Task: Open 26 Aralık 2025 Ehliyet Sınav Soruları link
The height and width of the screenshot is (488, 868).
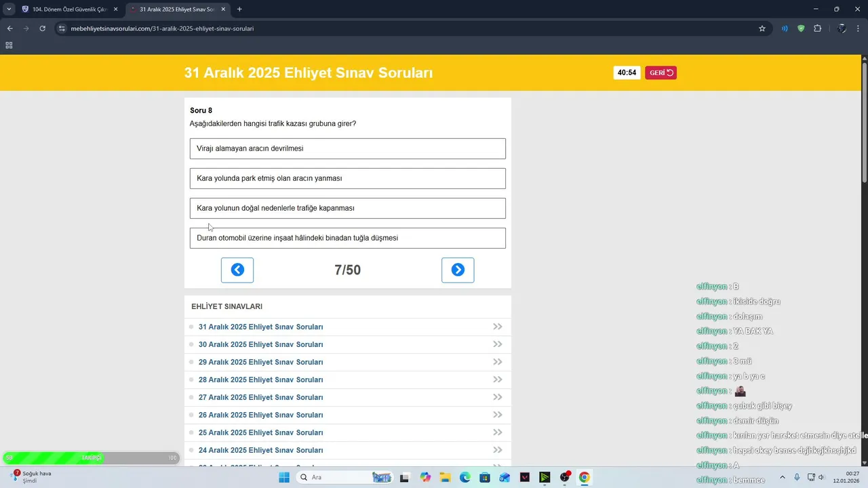Action: (x=260, y=415)
